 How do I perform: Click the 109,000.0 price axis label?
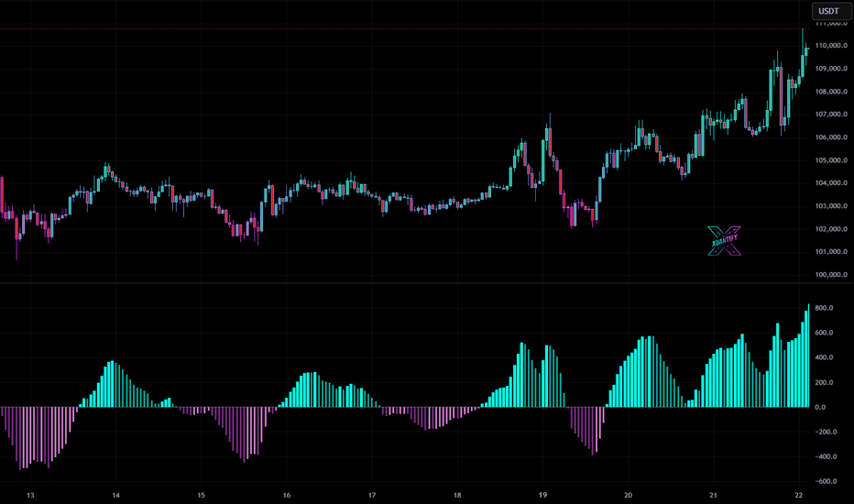(831, 69)
